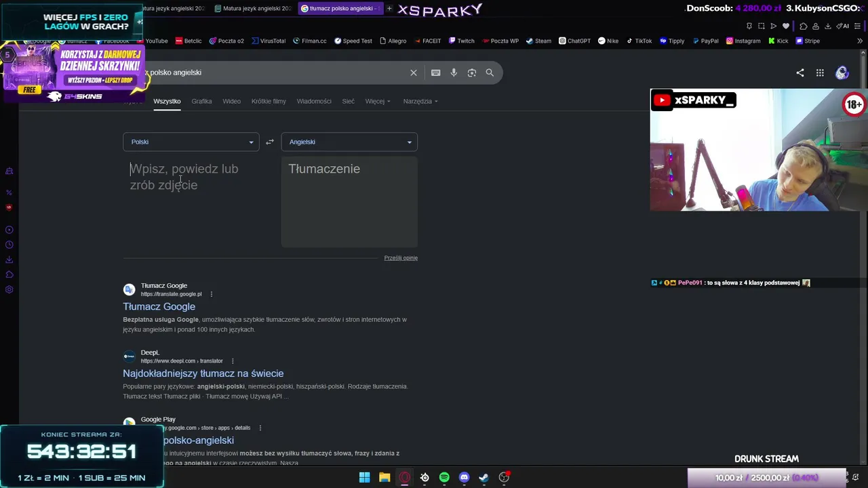This screenshot has width=868, height=488.
Task: Open the Filman.cc bookmark
Action: coord(310,41)
